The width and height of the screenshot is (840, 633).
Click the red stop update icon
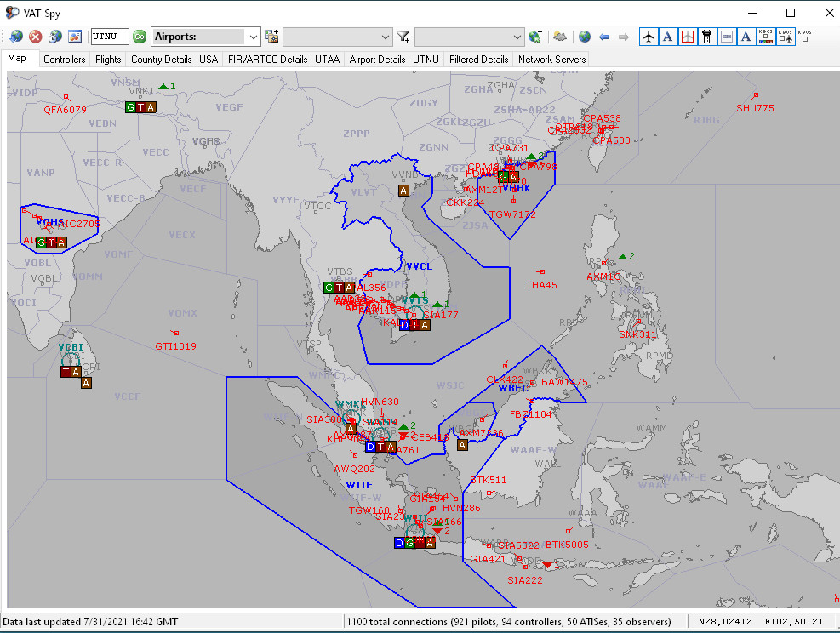(x=36, y=37)
